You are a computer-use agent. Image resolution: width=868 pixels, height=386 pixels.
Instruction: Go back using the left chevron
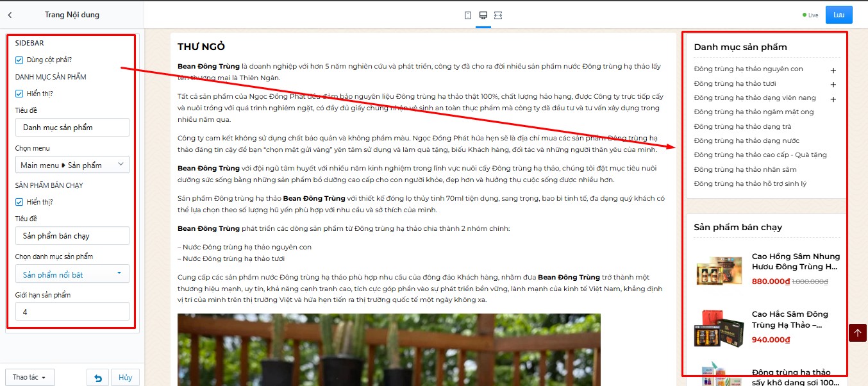(10, 15)
